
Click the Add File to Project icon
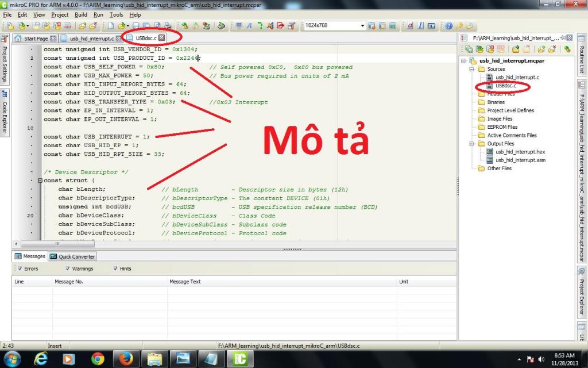coord(82,25)
